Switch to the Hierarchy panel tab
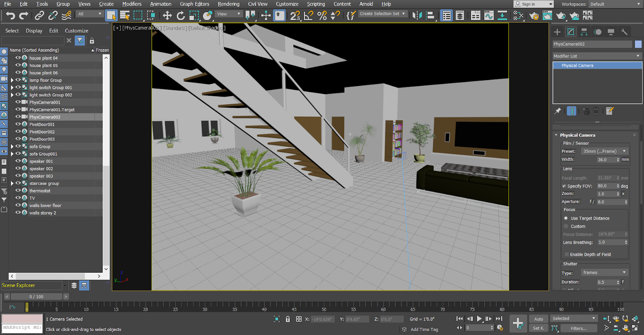This screenshot has height=335, width=644. [584, 32]
